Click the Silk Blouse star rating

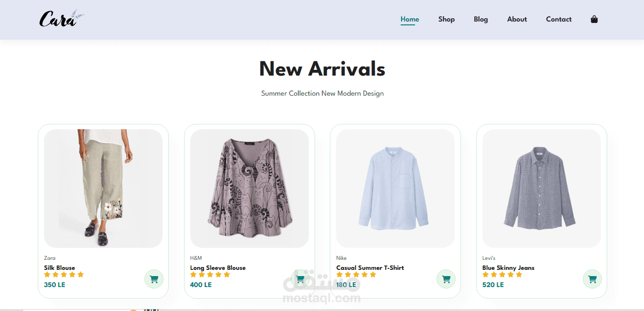64,275
